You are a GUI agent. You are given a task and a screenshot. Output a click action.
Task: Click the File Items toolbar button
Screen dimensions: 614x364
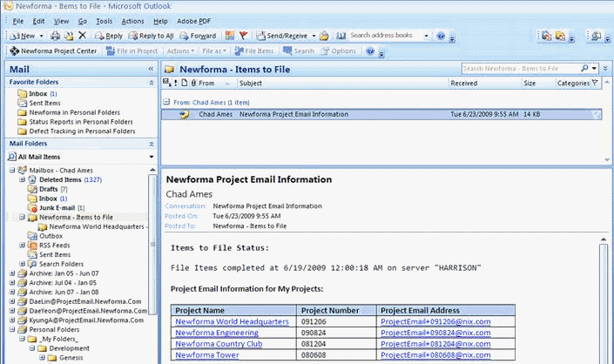[254, 51]
